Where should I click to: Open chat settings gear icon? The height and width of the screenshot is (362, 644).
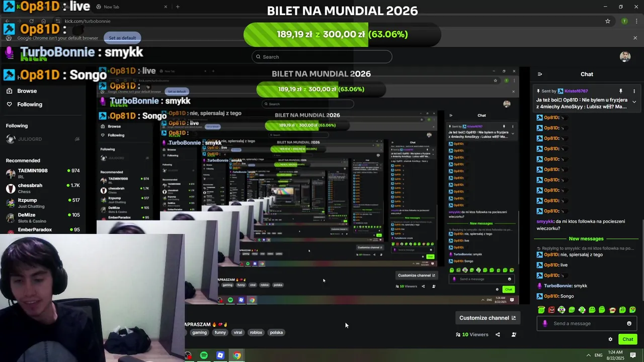[x=610, y=339]
